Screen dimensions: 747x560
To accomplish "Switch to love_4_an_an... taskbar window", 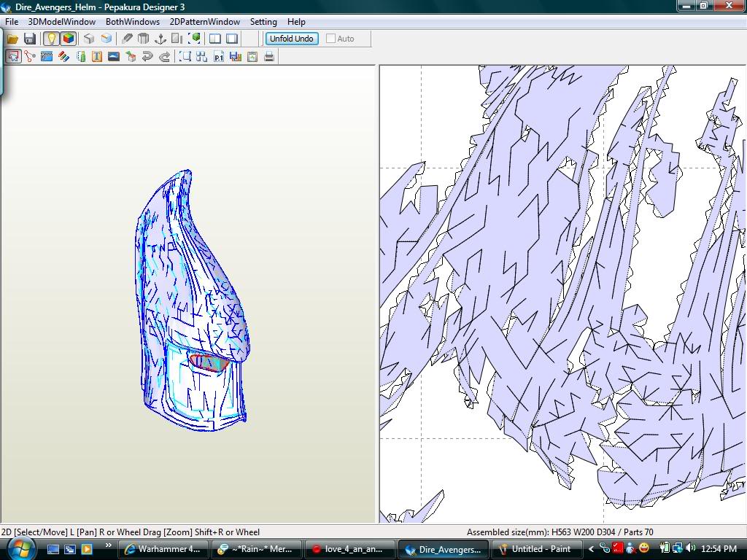I will (x=349, y=549).
